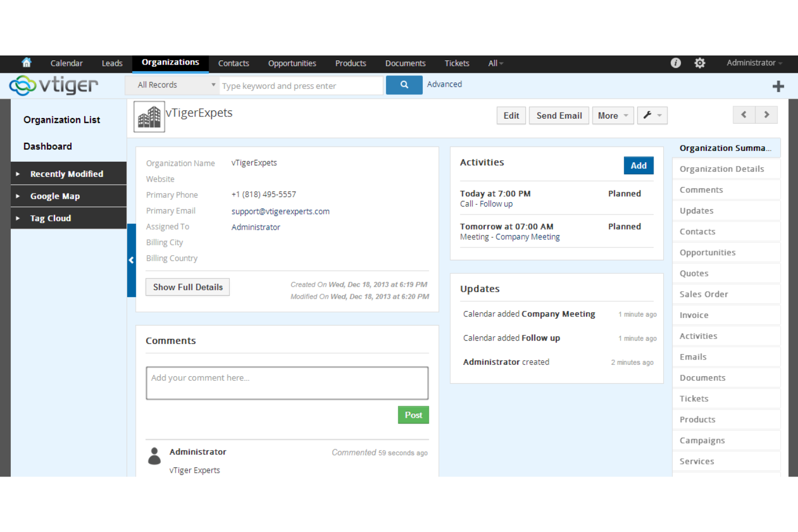Image resolution: width=798 pixels, height=532 pixels.
Task: Go to next record arrow
Action: pos(767,115)
